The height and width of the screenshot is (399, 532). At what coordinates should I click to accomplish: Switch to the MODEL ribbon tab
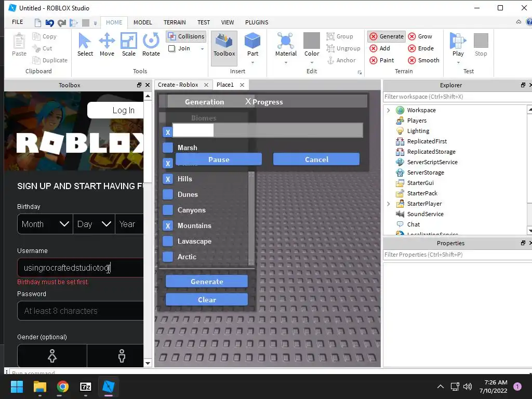tap(142, 22)
